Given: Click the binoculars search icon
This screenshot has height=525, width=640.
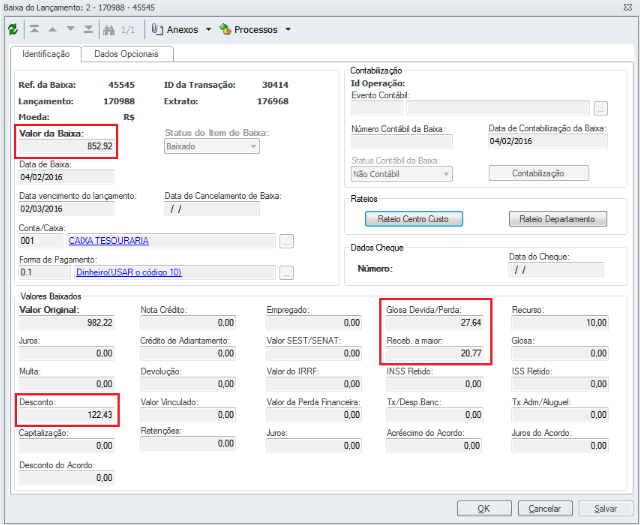Looking at the screenshot, I should tap(109, 30).
